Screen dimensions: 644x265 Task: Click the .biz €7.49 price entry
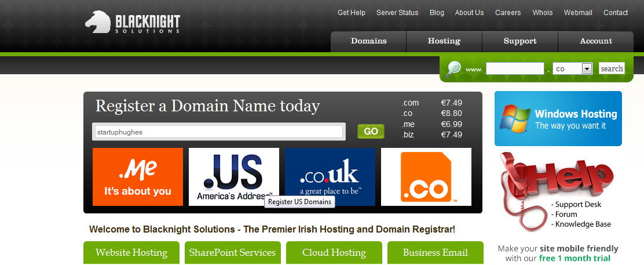click(431, 135)
